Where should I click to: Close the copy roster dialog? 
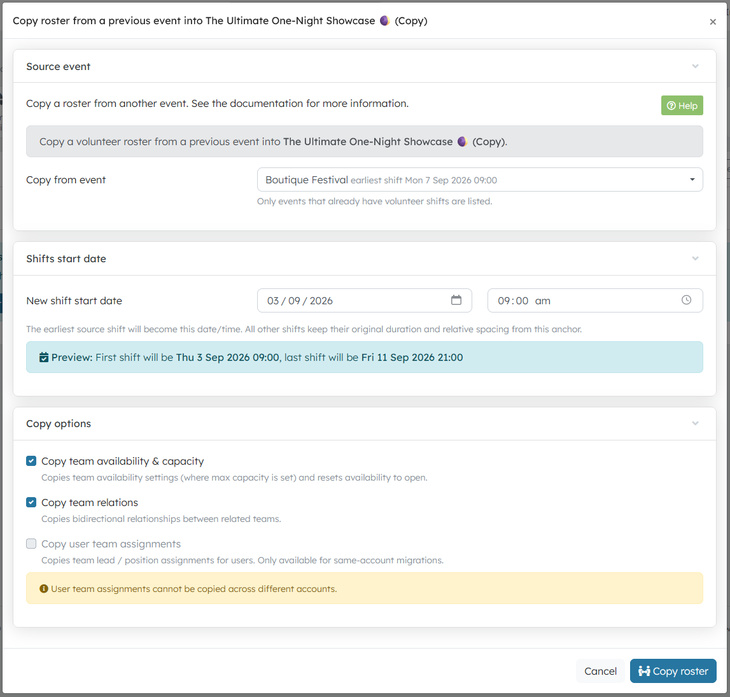coord(712,21)
